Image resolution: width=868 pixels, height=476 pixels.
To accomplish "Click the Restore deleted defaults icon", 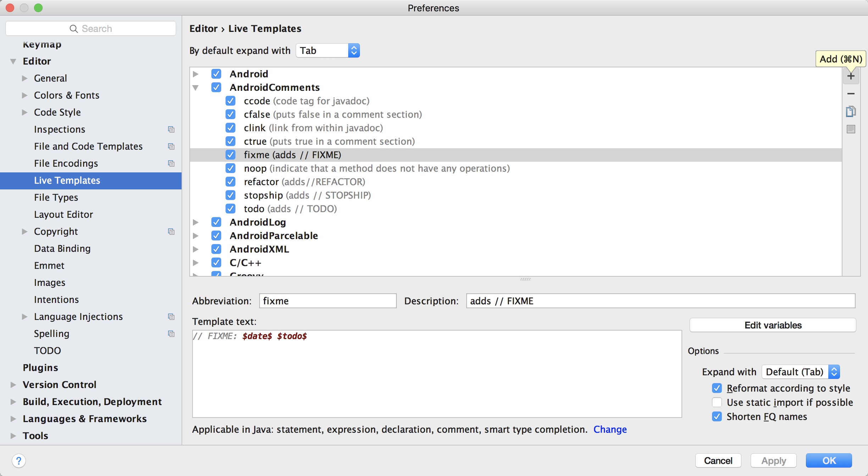I will [x=851, y=129].
